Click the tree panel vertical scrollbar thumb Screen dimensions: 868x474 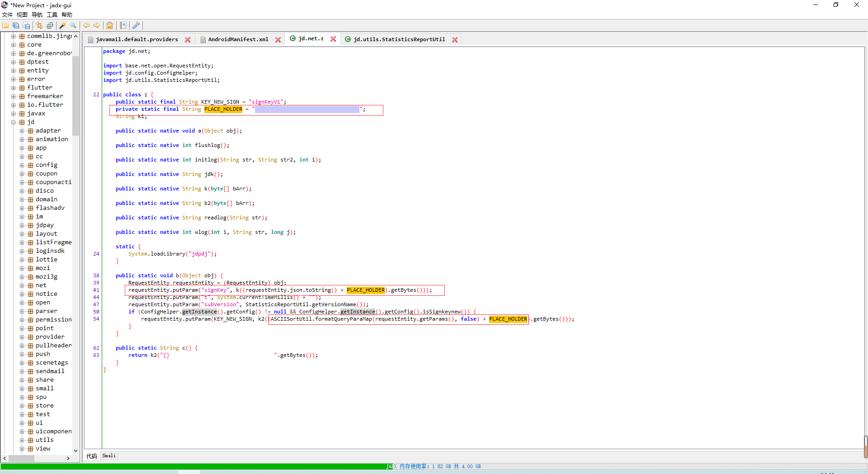(75, 96)
